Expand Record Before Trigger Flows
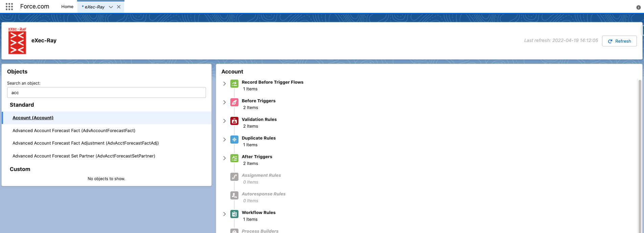644x233 pixels. point(224,84)
